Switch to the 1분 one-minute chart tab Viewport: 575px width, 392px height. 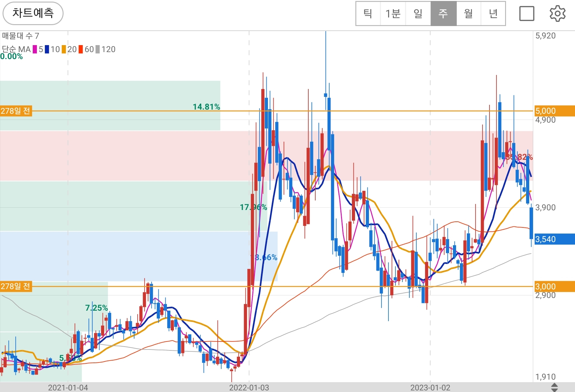coord(393,13)
